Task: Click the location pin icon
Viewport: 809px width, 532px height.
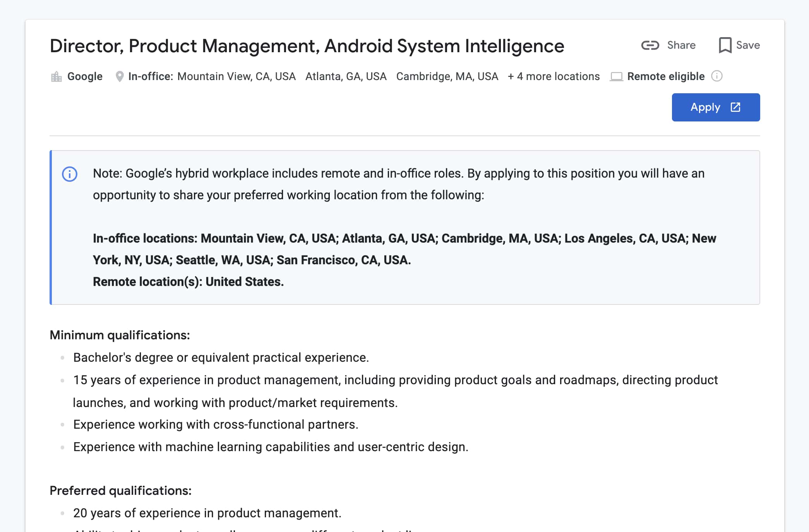Action: [120, 77]
